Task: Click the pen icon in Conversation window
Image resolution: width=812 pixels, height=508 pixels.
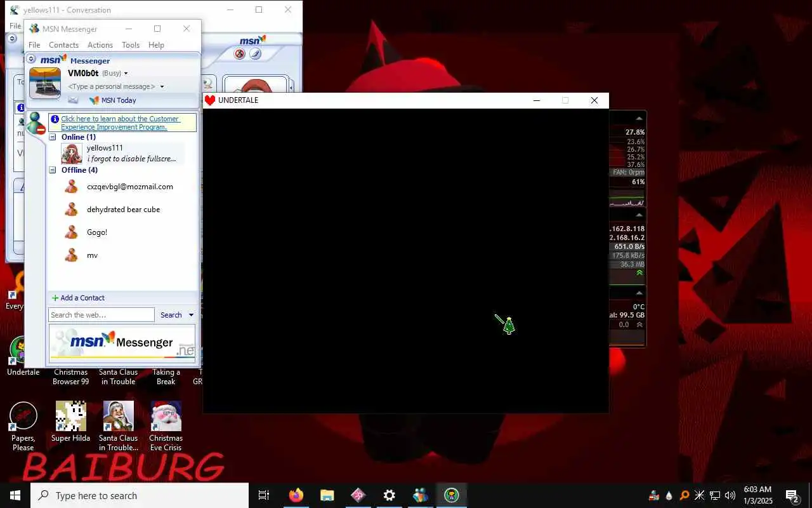Action: (x=255, y=54)
